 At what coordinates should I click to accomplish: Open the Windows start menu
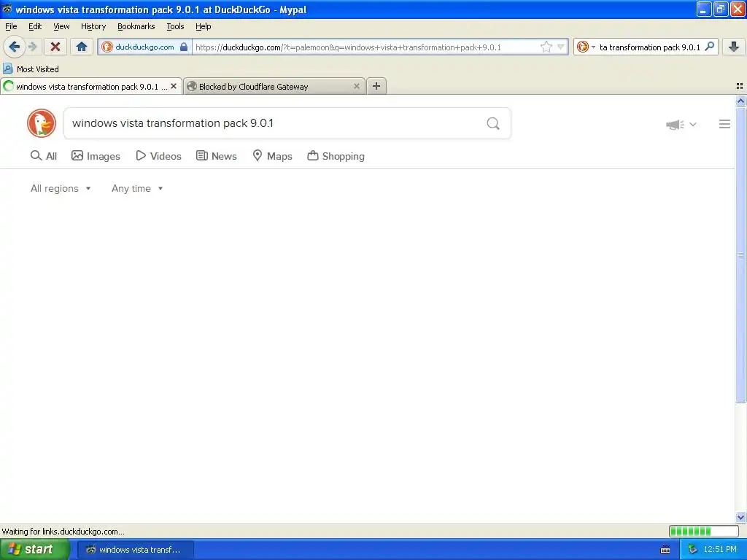[x=35, y=549]
